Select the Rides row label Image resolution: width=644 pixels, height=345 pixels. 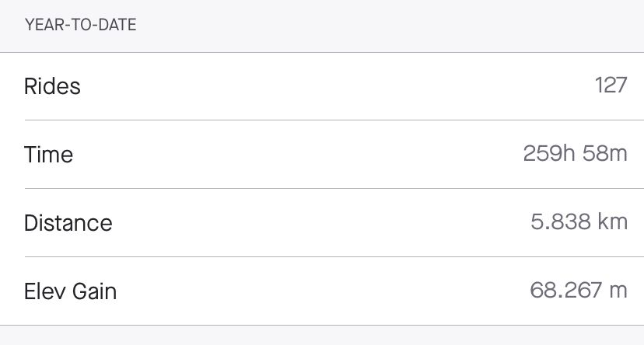tap(52, 86)
